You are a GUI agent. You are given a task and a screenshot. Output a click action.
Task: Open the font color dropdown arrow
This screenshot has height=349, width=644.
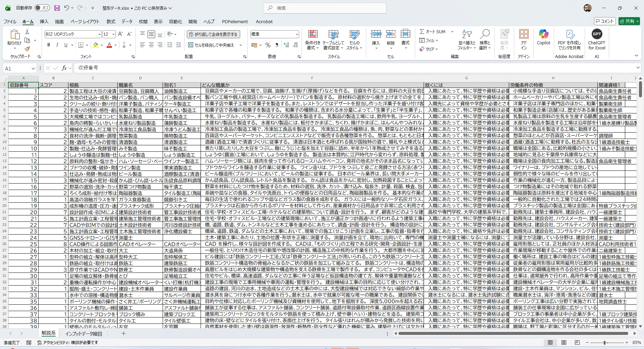click(115, 45)
